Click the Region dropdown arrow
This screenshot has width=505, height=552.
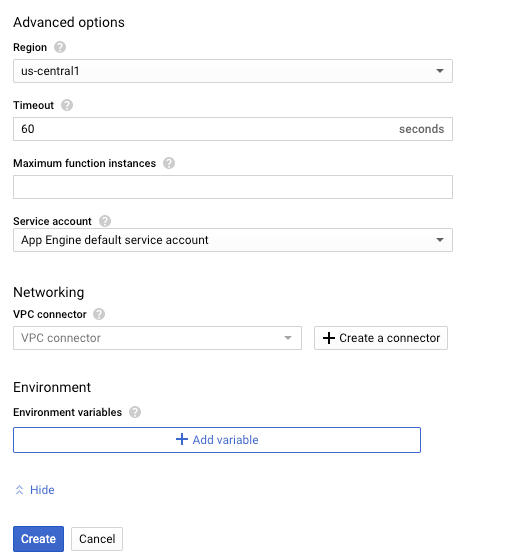click(439, 71)
